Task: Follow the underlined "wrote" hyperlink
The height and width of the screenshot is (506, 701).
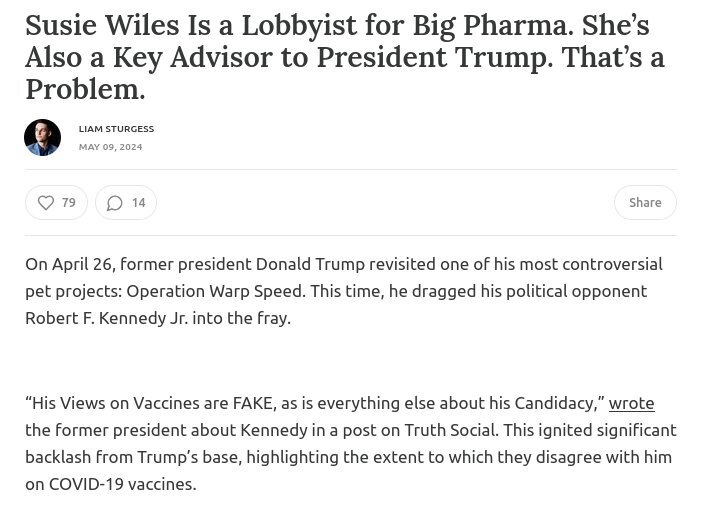Action: point(632,403)
